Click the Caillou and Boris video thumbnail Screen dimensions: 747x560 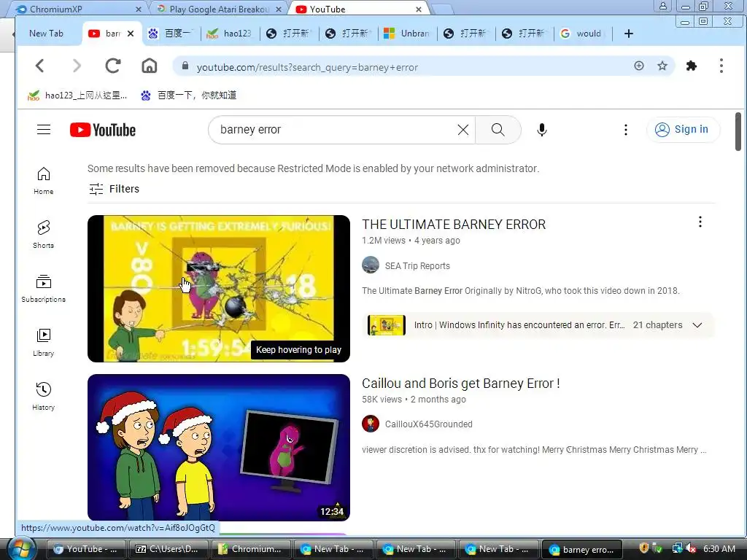pos(219,447)
